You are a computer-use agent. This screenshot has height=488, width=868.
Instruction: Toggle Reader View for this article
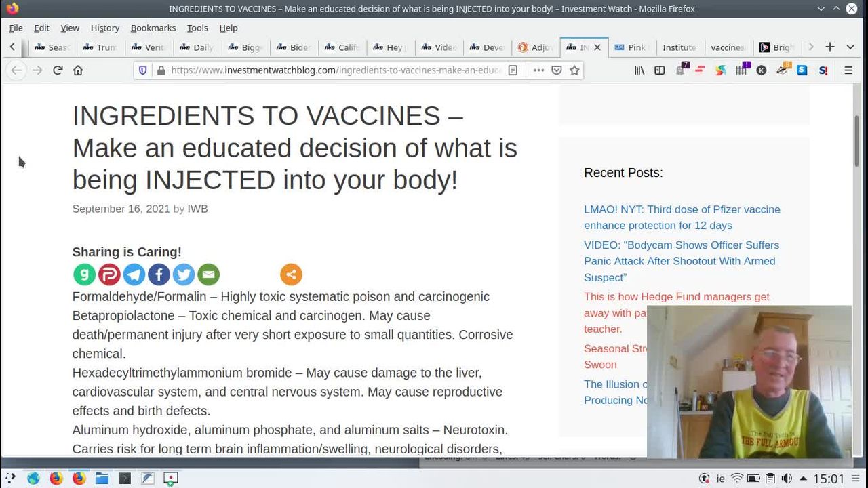point(513,70)
